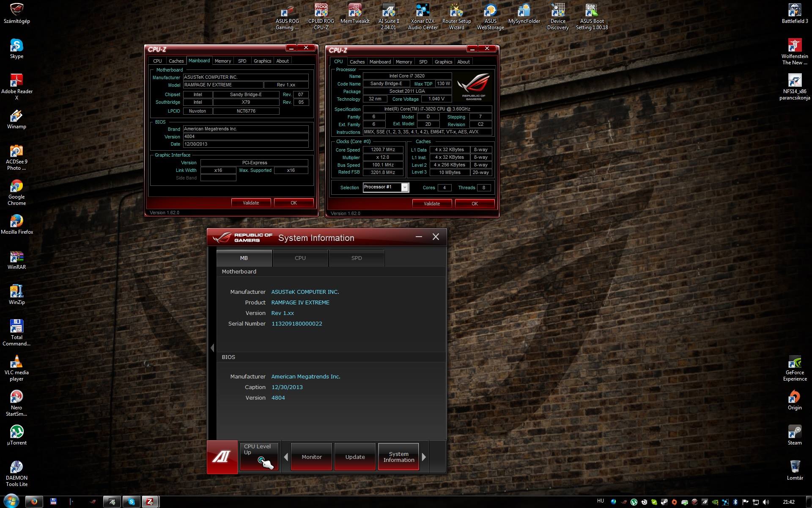Show previous AI Suite menu items arrow
Viewport: 812px width, 508px height.
click(x=286, y=457)
